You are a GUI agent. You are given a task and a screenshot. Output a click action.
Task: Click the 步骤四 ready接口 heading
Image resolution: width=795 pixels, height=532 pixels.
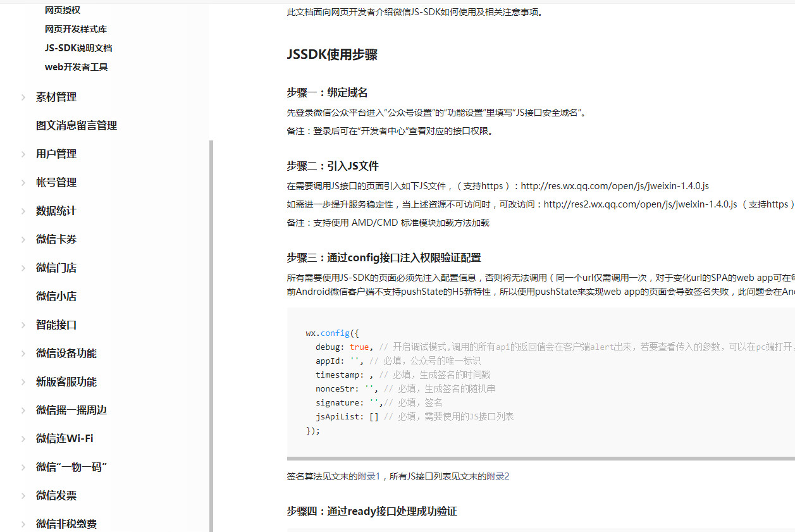click(x=372, y=511)
